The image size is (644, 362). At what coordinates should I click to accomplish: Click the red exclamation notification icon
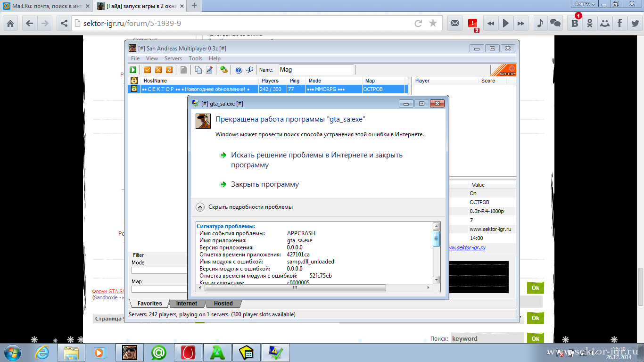472,23
